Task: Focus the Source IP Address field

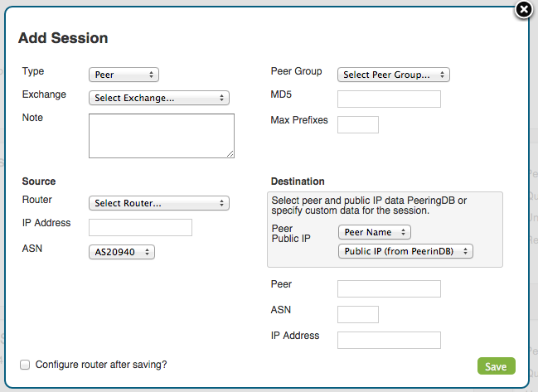Action: (x=140, y=228)
